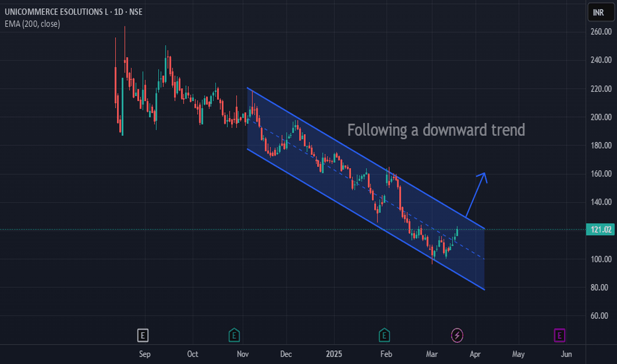Click the 100.00 price axis label
This screenshot has width=617, height=364.
601,259
